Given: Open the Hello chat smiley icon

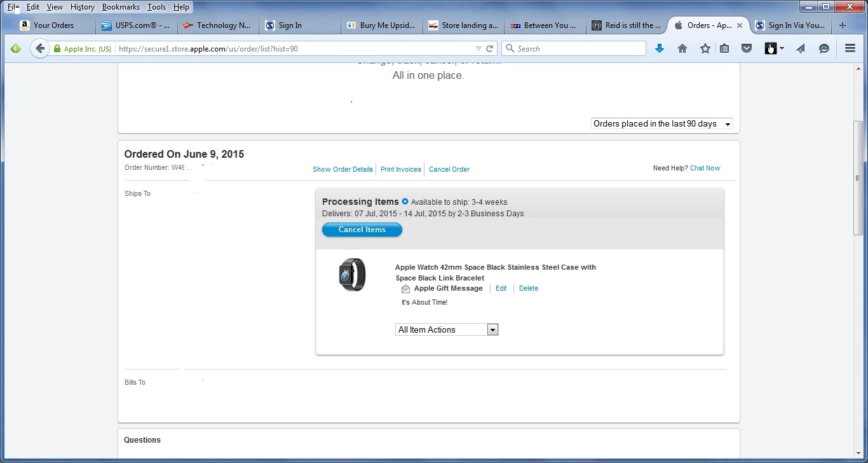Looking at the screenshot, I should [x=824, y=48].
